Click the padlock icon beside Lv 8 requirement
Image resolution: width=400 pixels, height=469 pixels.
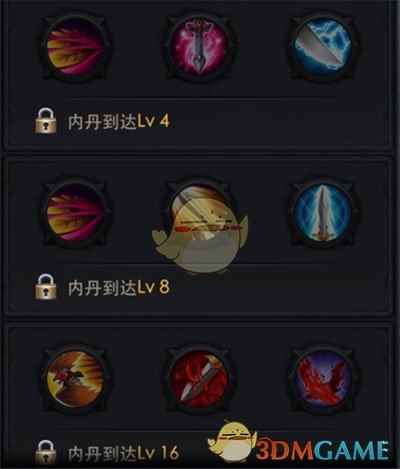coord(46,287)
